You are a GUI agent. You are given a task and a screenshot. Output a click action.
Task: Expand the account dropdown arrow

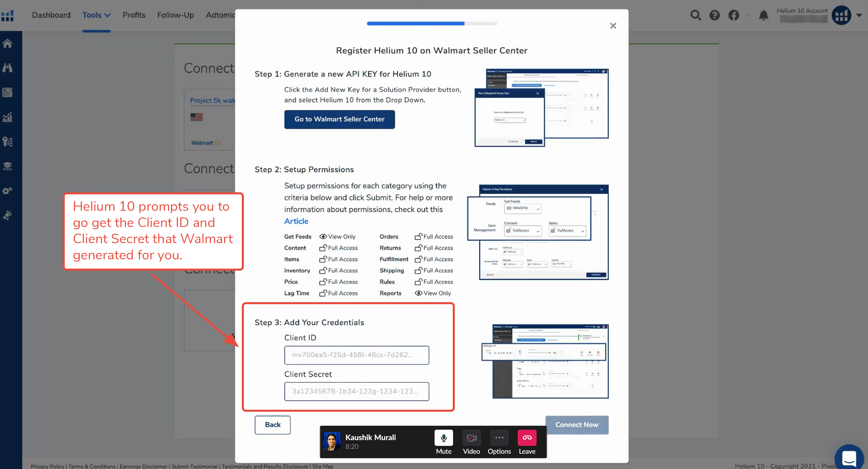[859, 16]
